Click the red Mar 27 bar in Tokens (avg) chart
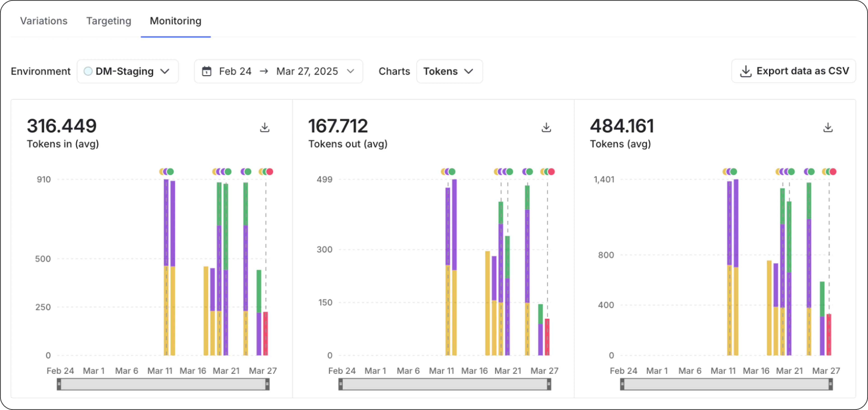The width and height of the screenshot is (868, 410). (829, 334)
